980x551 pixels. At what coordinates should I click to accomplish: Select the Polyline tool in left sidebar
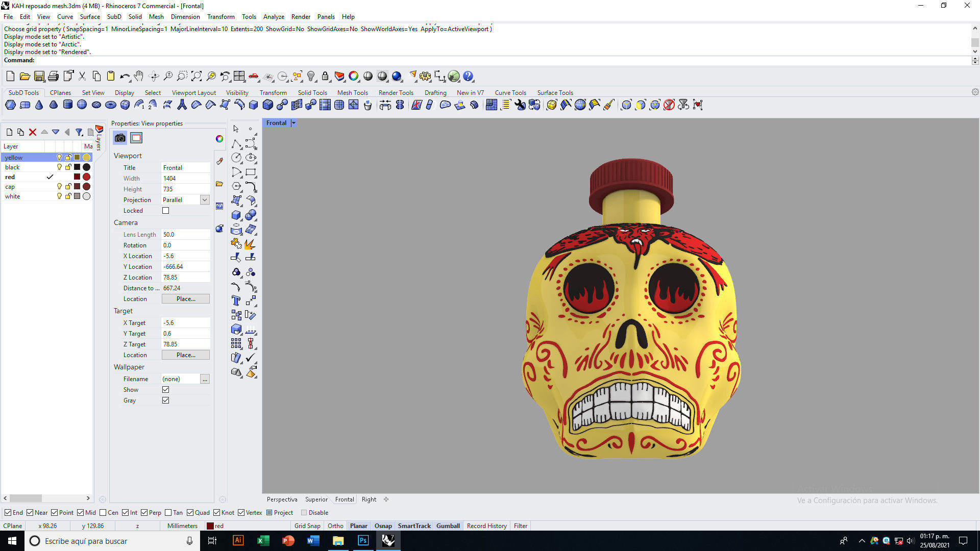pos(236,143)
